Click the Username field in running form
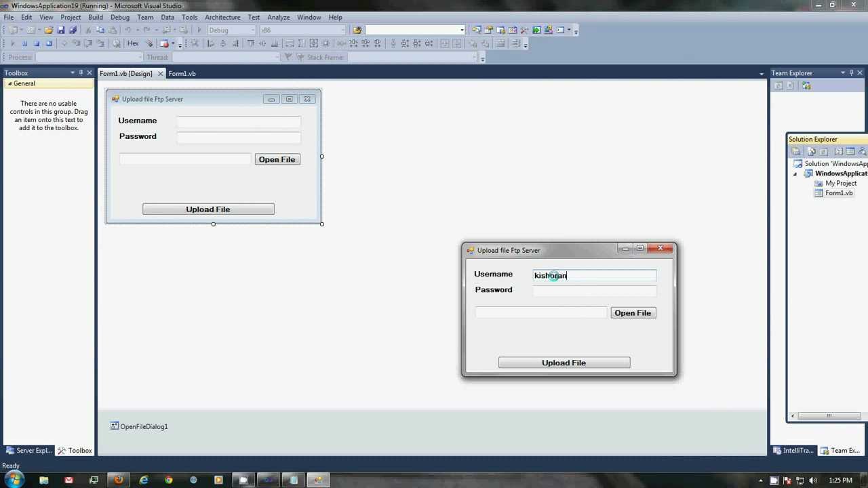The height and width of the screenshot is (488, 868). pos(595,274)
